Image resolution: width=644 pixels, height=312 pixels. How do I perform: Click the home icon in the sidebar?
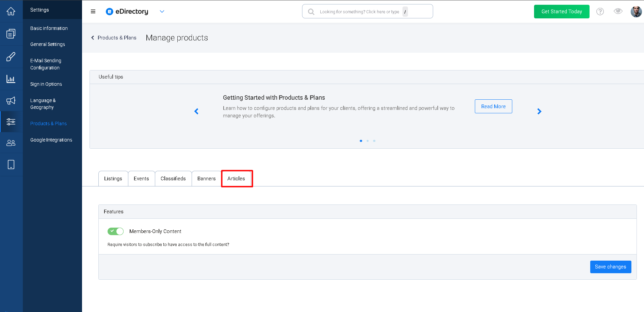tap(11, 12)
